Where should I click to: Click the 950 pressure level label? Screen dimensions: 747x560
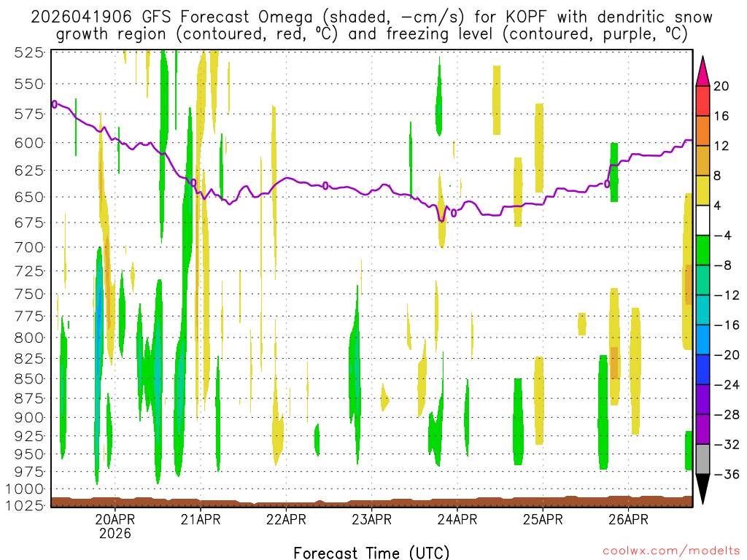pyautogui.click(x=29, y=454)
